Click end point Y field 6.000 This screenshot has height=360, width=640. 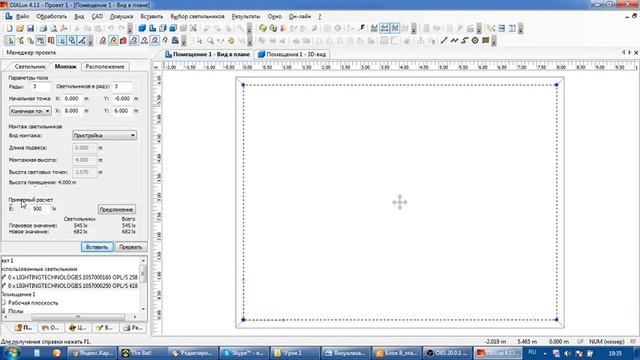click(122, 111)
